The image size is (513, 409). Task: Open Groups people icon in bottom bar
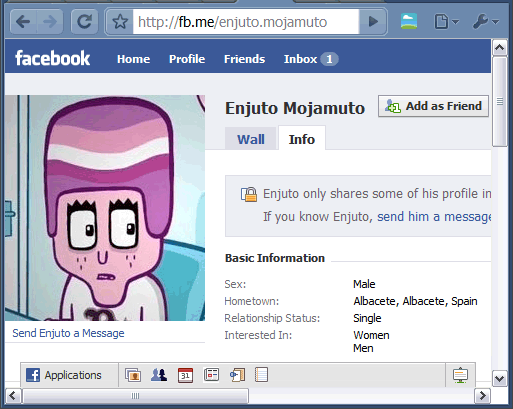pos(159,375)
